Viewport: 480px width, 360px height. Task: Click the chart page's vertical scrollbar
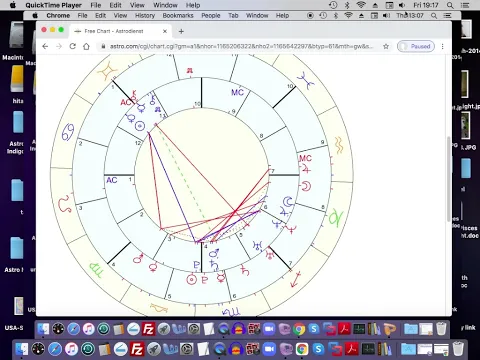pos(448,178)
